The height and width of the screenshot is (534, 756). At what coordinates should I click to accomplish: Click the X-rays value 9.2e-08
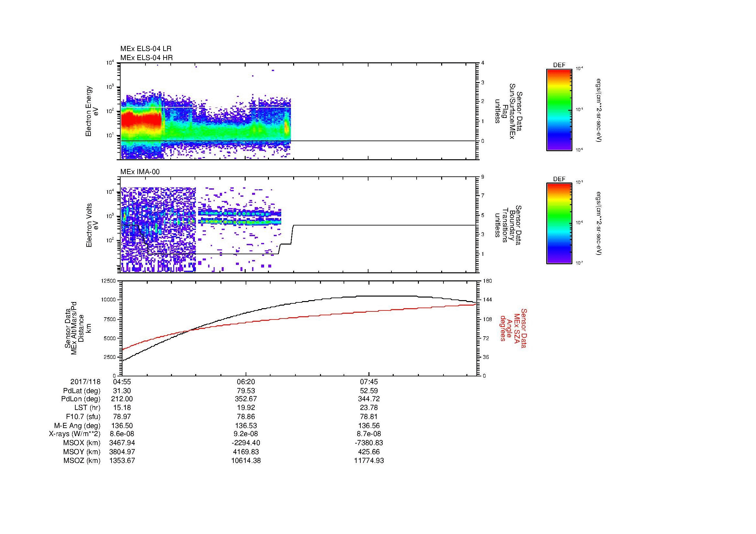pyautogui.click(x=246, y=434)
